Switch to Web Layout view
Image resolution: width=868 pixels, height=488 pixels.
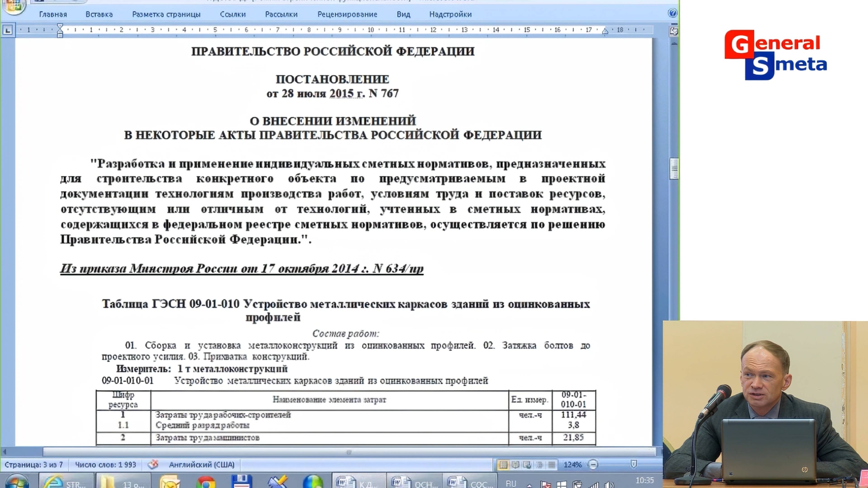click(527, 465)
